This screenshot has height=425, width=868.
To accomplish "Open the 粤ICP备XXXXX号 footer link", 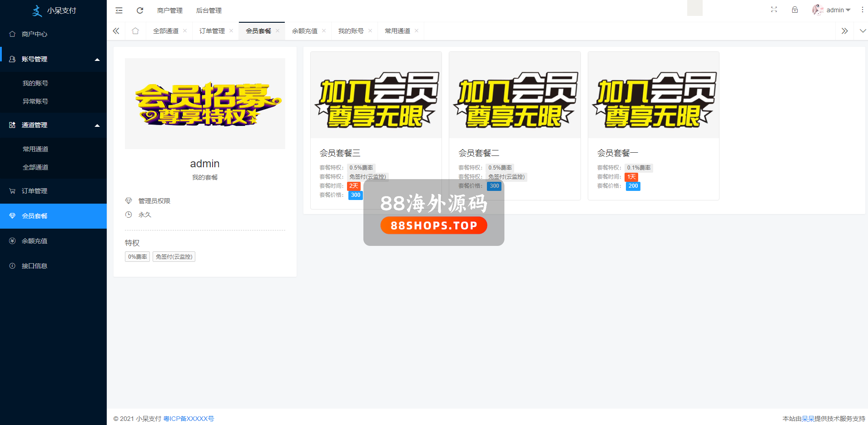I will coord(188,419).
